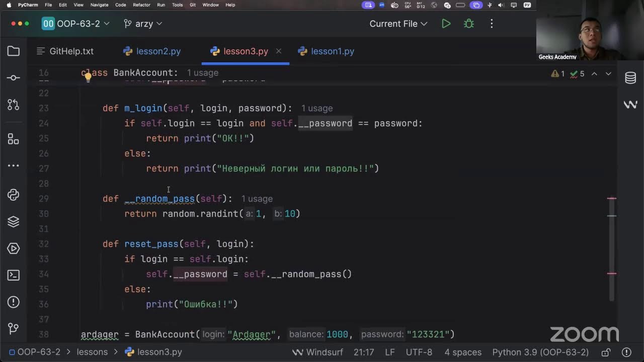
Task: Switch to the lesson2.py tab
Action: click(152, 51)
